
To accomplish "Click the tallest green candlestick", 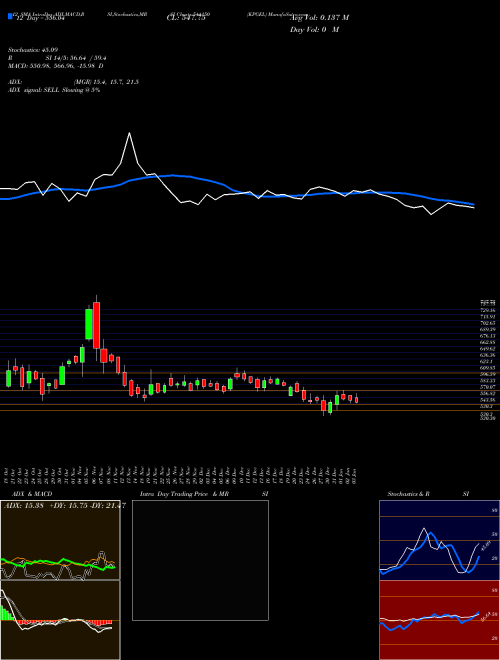I will (x=89, y=324).
